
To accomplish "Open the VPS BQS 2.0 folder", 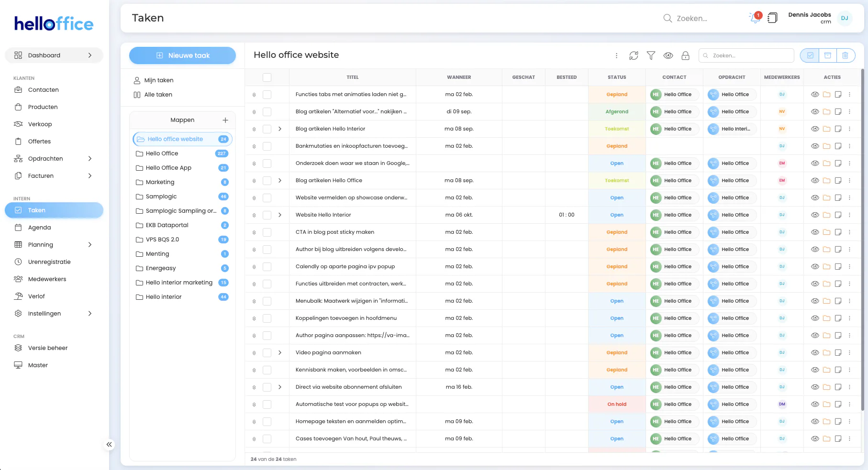I will [x=182, y=240].
